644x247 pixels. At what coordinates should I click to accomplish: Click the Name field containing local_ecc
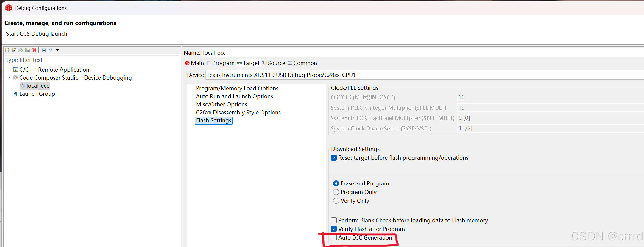[423, 53]
